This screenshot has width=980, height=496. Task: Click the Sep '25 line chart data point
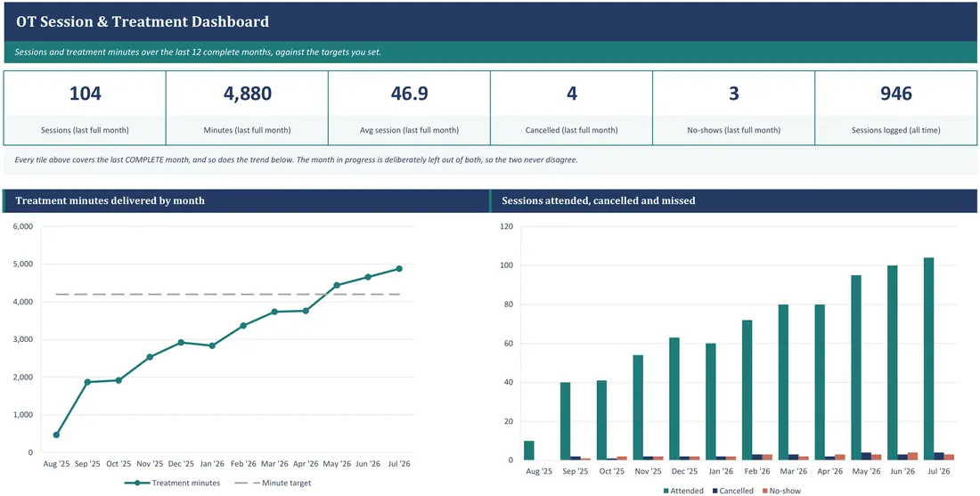pos(87,382)
